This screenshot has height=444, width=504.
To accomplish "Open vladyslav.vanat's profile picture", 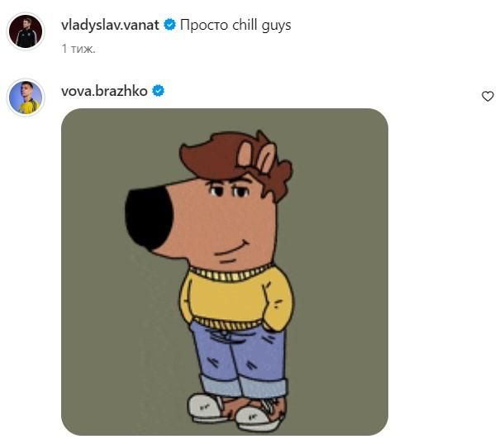I will [x=26, y=31].
